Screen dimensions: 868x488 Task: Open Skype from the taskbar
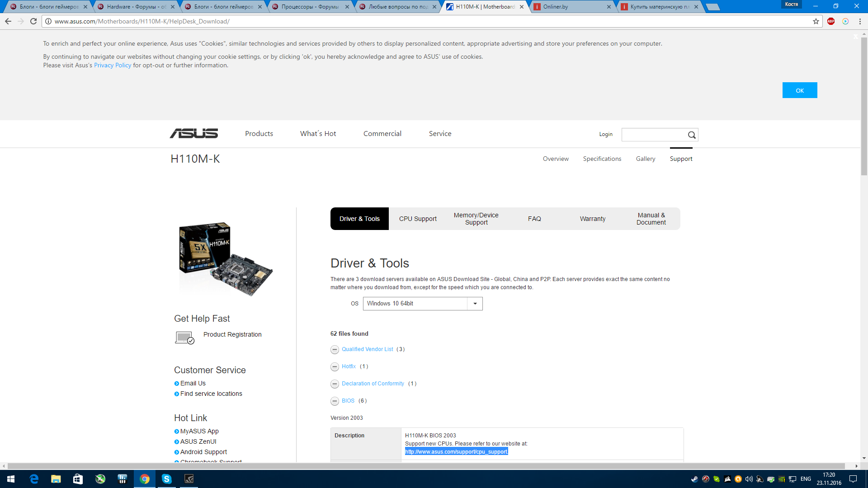[167, 479]
